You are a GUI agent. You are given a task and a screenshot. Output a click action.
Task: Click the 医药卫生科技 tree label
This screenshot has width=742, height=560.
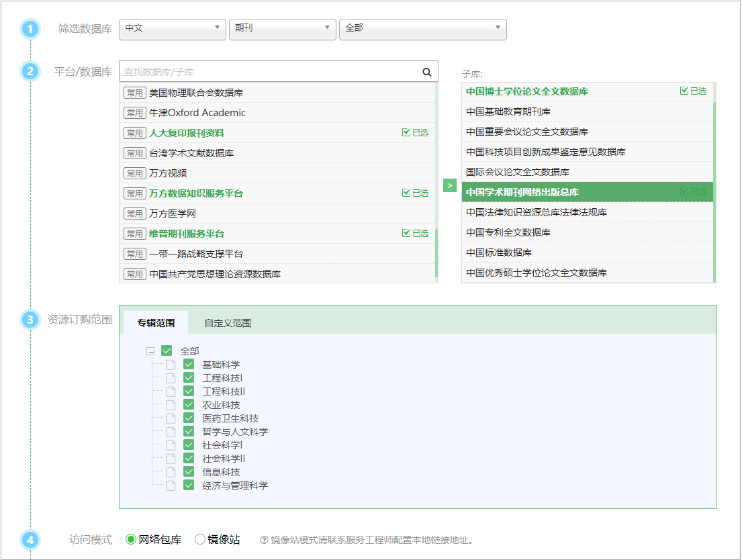click(x=230, y=418)
